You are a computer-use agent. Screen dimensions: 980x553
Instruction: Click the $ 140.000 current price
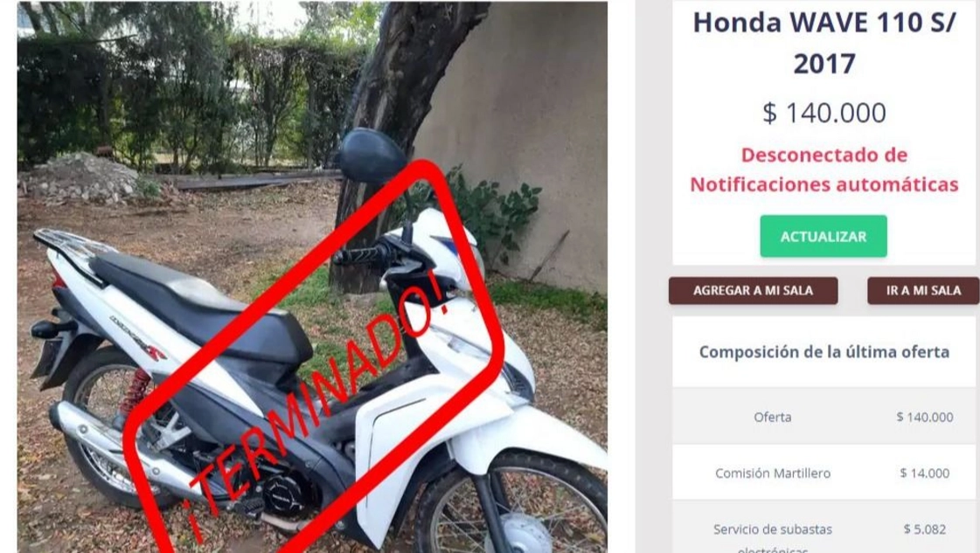coord(824,113)
